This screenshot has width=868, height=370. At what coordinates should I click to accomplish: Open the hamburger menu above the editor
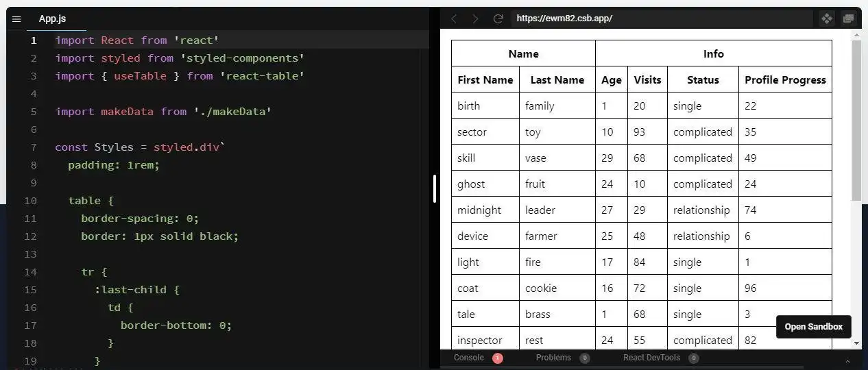17,19
